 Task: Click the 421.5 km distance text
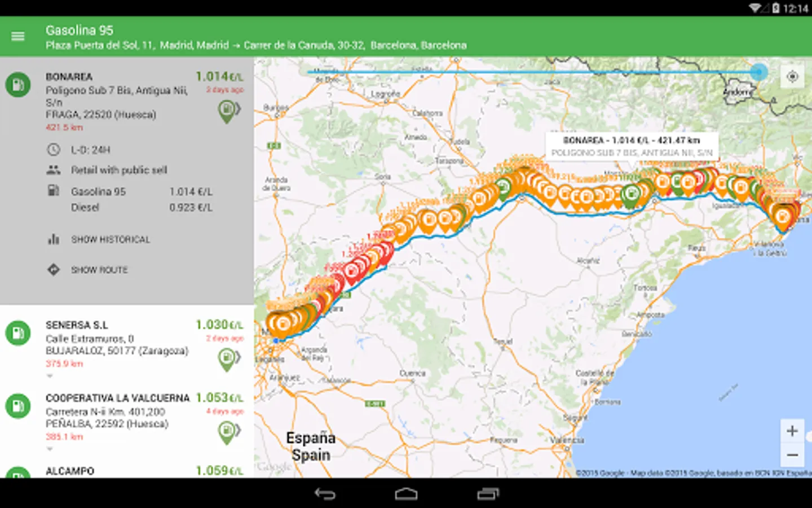(x=64, y=128)
